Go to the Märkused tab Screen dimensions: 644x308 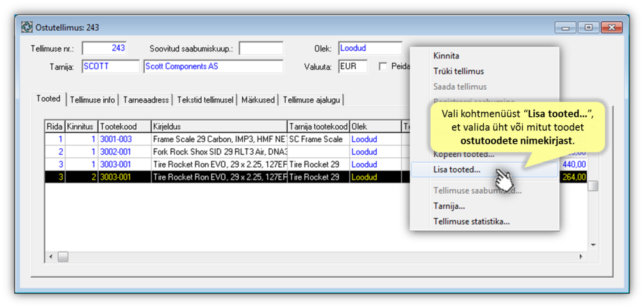point(258,100)
